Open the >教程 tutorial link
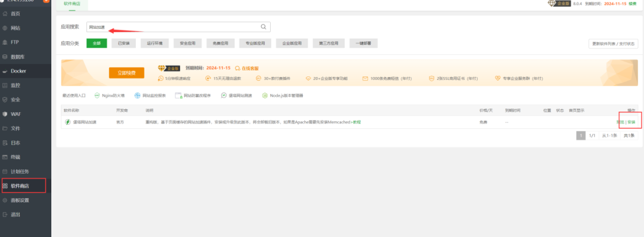This screenshot has height=237, width=644. coord(355,122)
